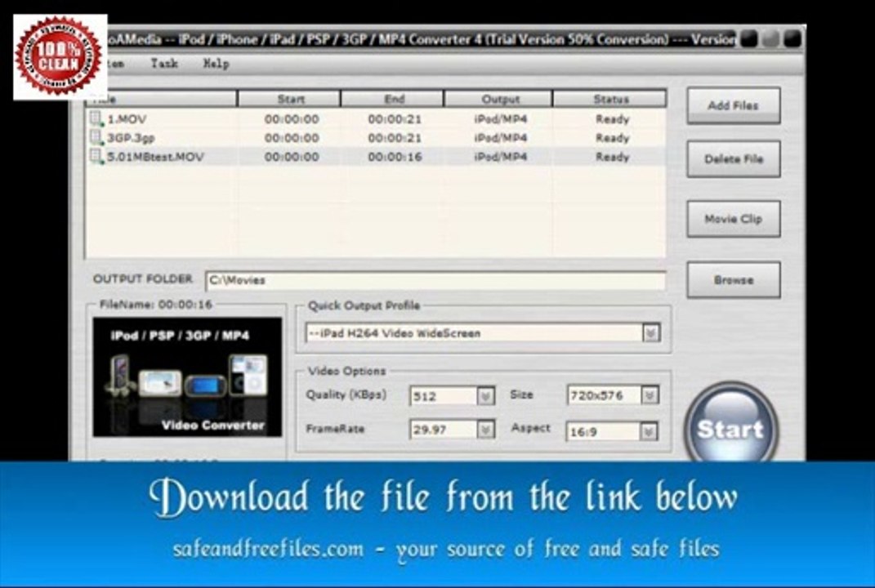This screenshot has height=588, width=875.
Task: Click the file icon next to 1.MOV
Action: [x=96, y=119]
